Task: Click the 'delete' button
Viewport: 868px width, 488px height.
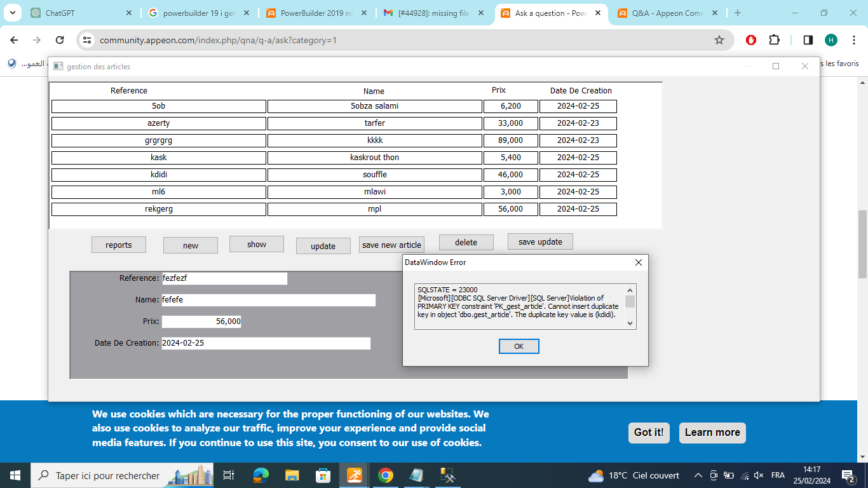Action: [466, 242]
